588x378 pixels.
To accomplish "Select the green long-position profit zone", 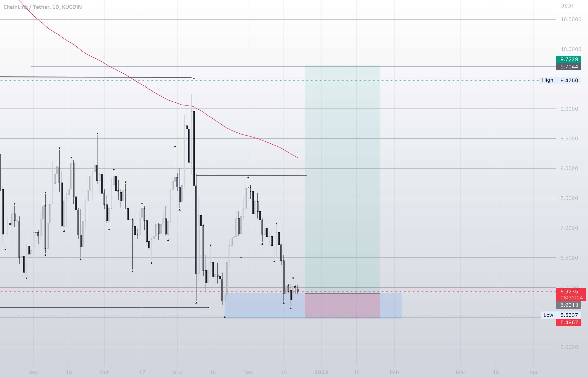I will coord(342,179).
